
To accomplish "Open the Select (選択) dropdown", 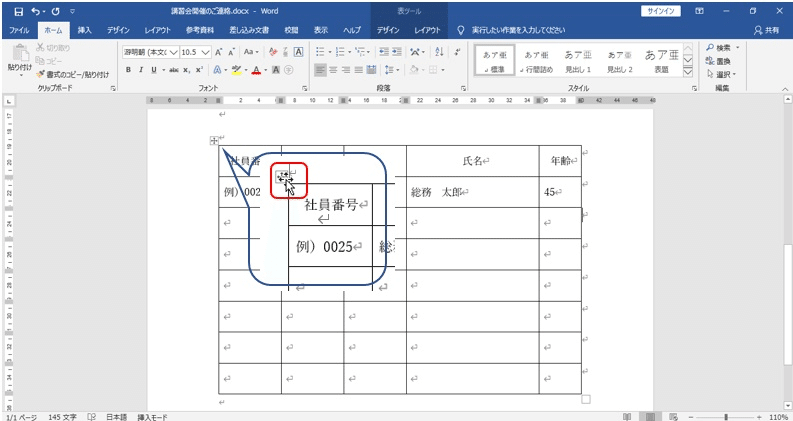I will click(x=721, y=74).
